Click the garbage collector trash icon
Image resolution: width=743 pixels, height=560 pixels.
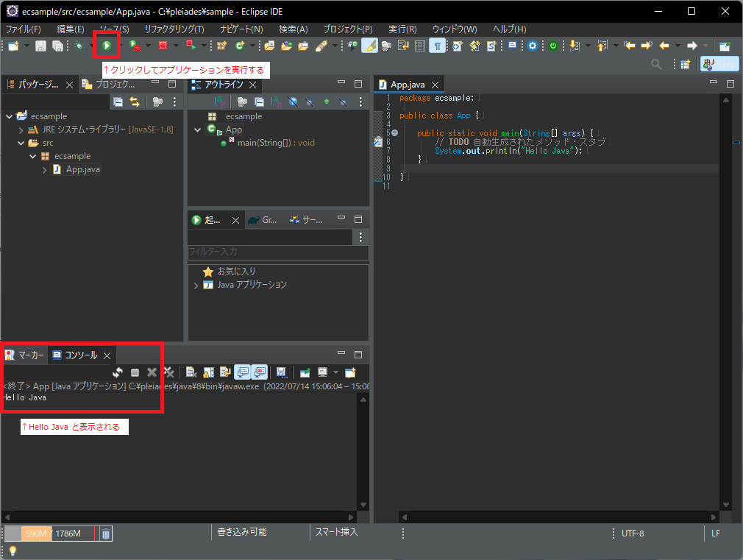pyautogui.click(x=106, y=534)
